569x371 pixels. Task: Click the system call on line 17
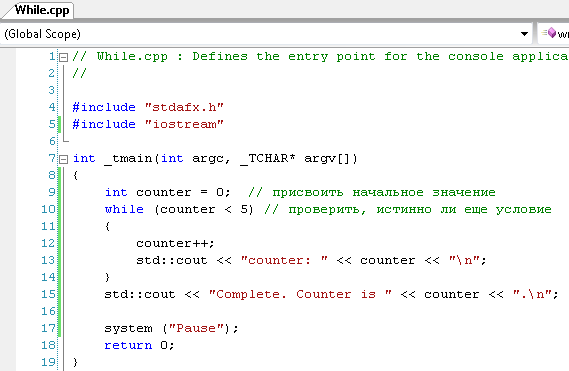click(128, 329)
